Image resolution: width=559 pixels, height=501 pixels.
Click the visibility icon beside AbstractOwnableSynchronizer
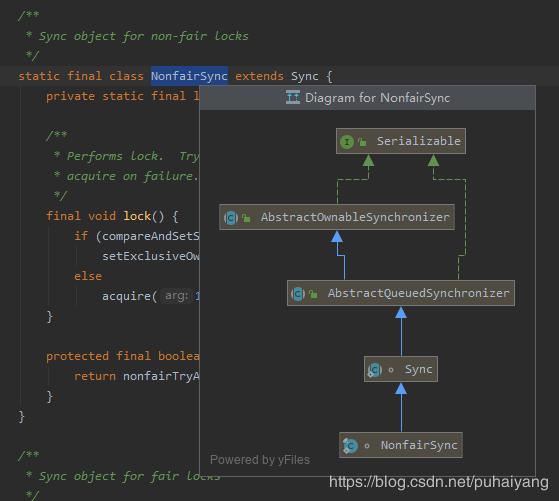(x=246, y=218)
